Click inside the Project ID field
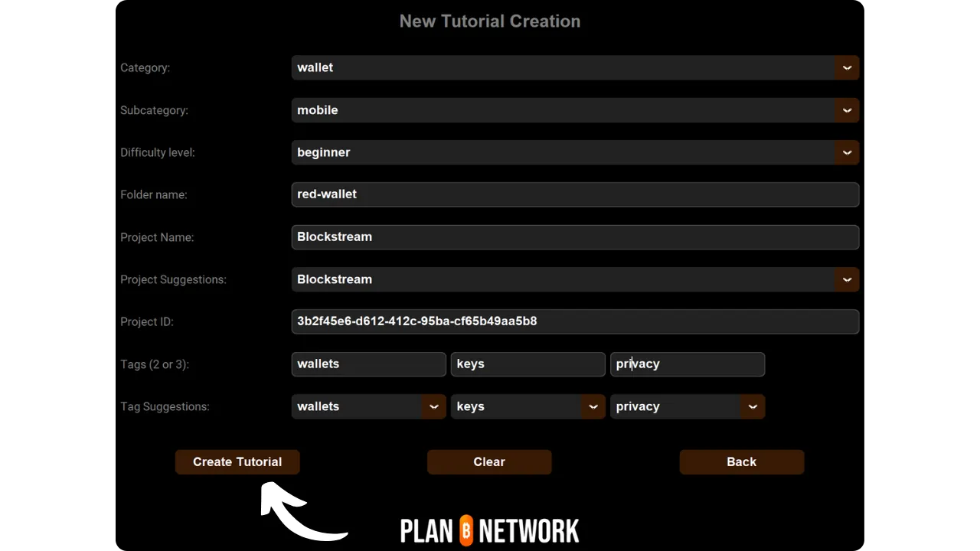 coord(574,321)
